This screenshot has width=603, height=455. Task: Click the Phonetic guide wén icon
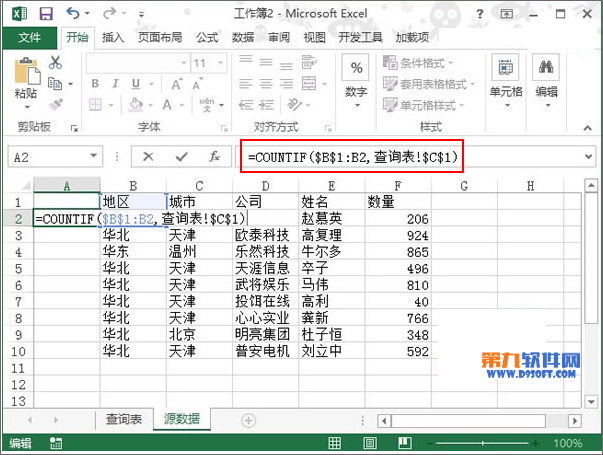pos(207,104)
